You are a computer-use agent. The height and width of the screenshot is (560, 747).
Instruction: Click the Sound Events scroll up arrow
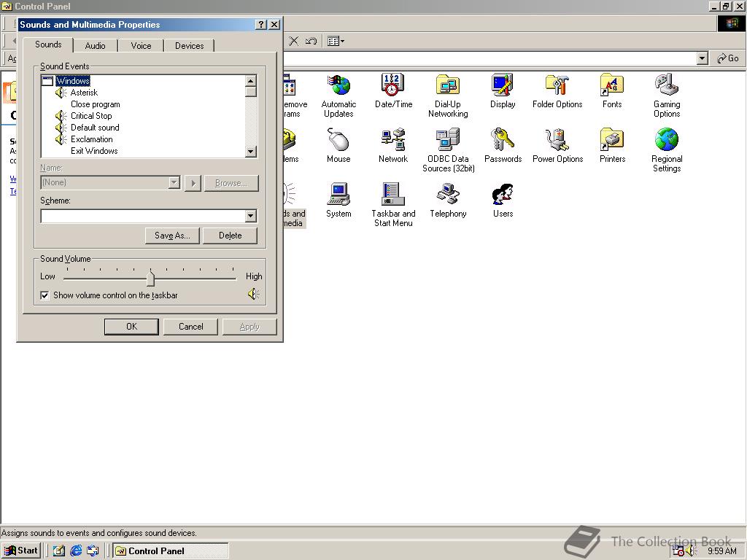pyautogui.click(x=251, y=80)
